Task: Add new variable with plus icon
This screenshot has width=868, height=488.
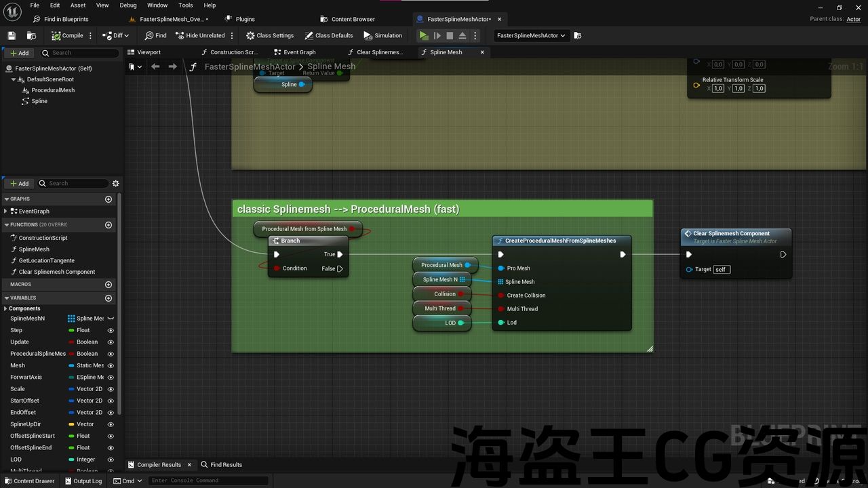Action: tap(108, 298)
